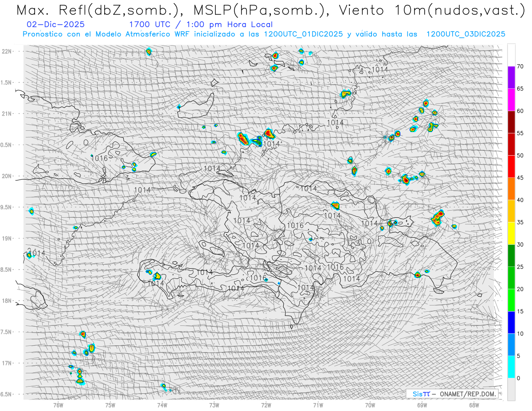Click the 17N latitude label

click(x=6, y=363)
